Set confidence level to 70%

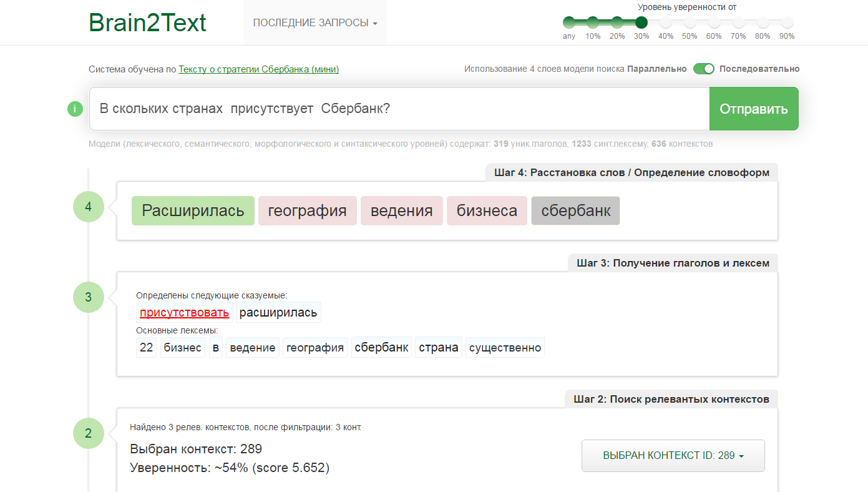point(738,23)
